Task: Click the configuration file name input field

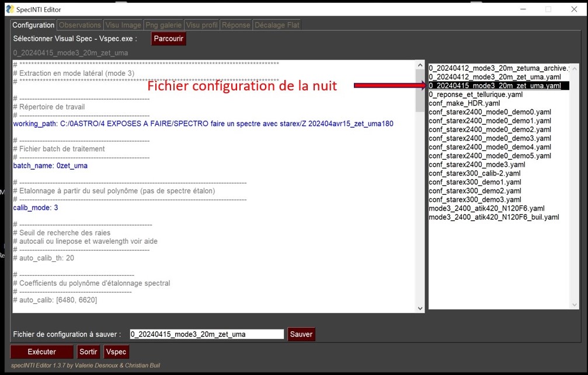Action: pyautogui.click(x=206, y=334)
